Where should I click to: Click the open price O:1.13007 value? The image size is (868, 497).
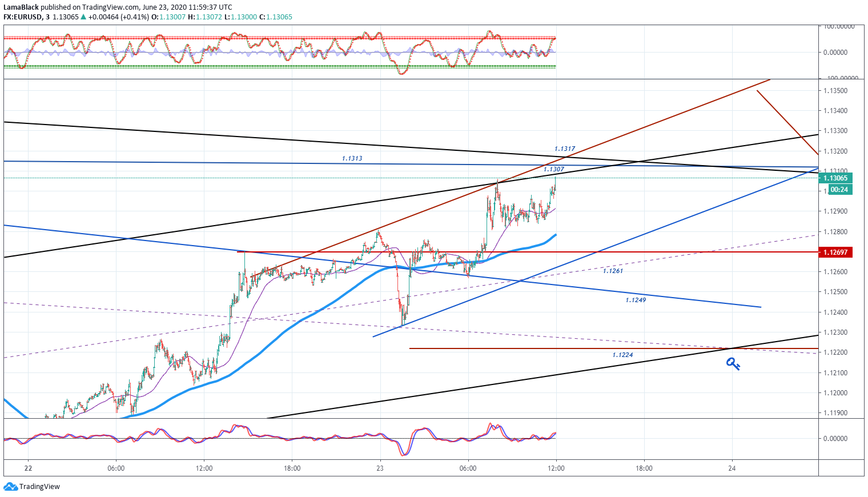(x=168, y=17)
